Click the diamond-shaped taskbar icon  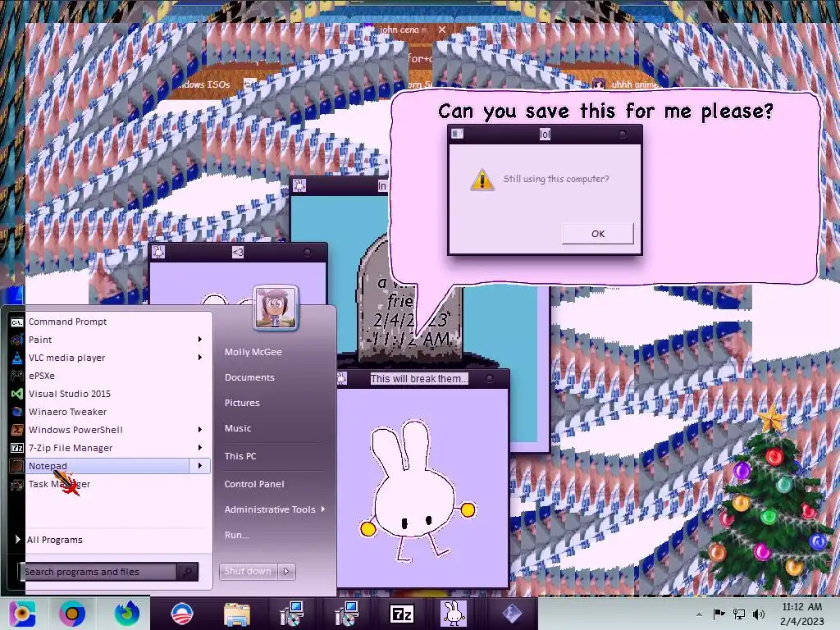(512, 614)
